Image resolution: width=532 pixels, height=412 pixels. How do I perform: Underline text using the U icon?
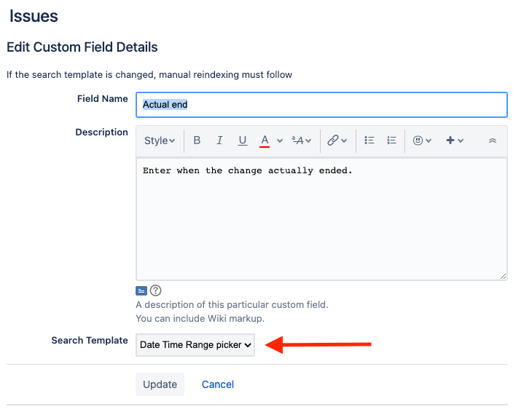point(242,140)
